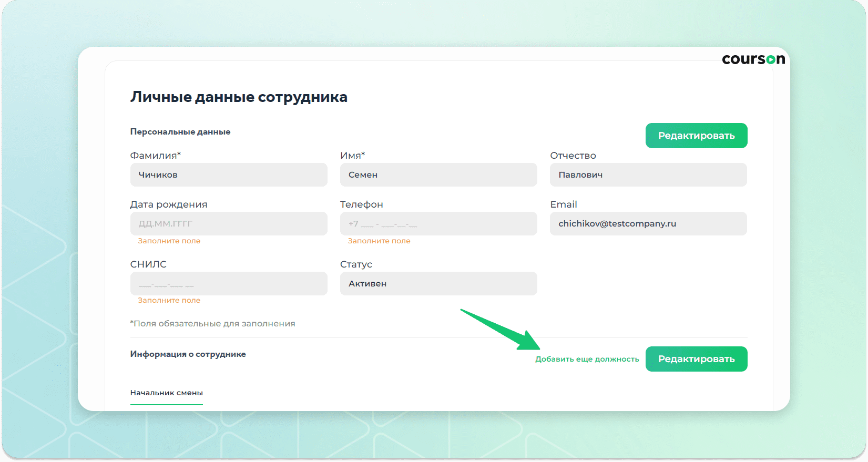Image resolution: width=868 pixels, height=462 pixels.
Task: Open the Статус field showing Активен
Action: (438, 284)
